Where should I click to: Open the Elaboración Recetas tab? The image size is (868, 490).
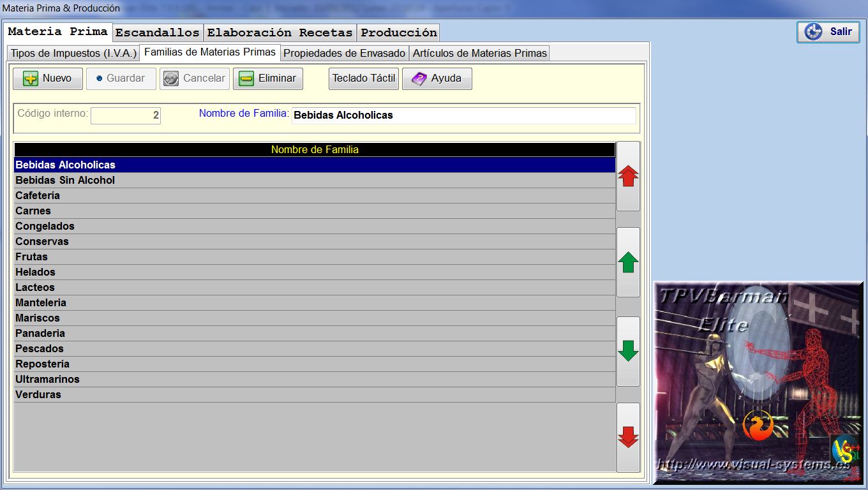click(280, 33)
